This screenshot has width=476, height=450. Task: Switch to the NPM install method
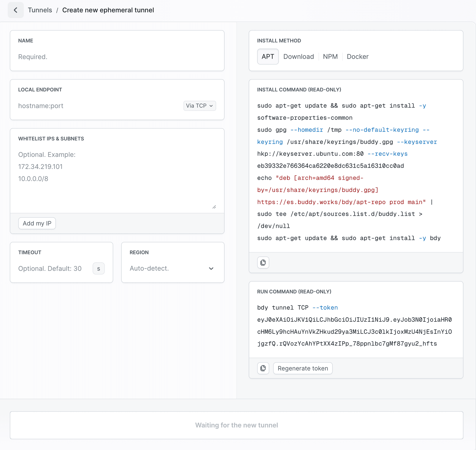pyautogui.click(x=330, y=57)
